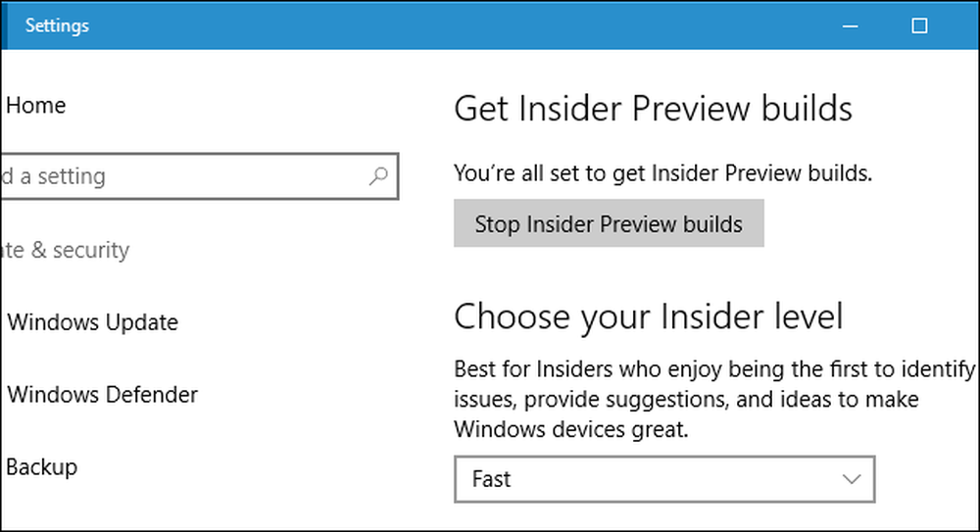Click the "issues, provide suggestions" text line
This screenshot has height=532, width=980.
686,400
